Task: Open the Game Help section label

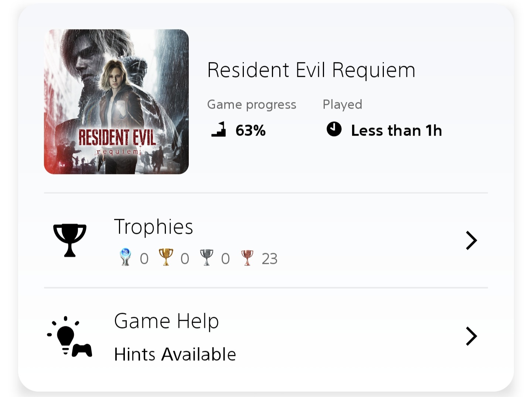Action: pyautogui.click(x=166, y=321)
